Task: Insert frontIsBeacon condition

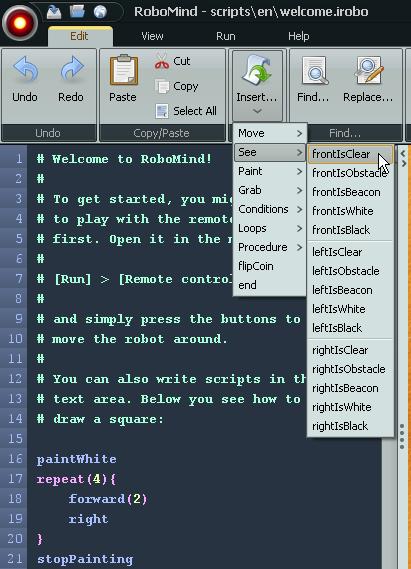Action: pos(350,192)
